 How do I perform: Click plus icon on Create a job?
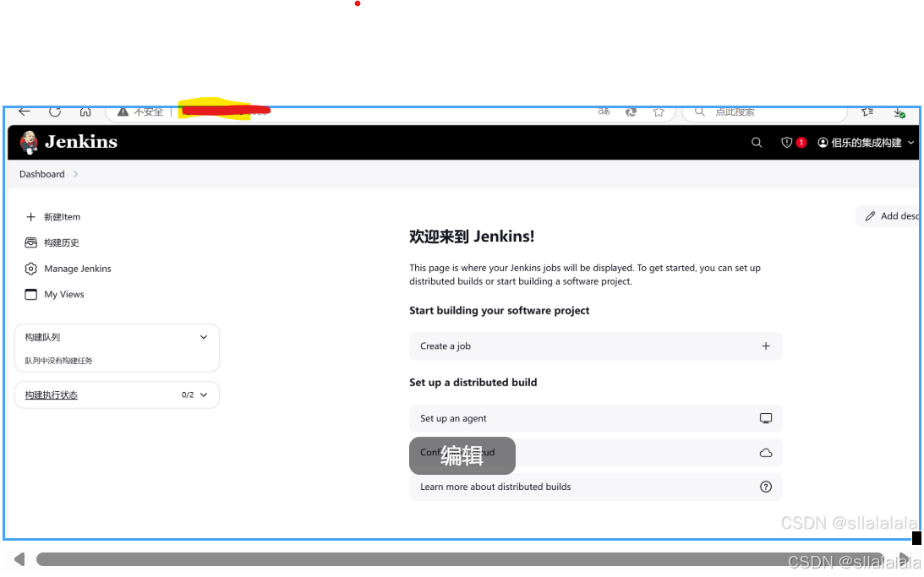tap(765, 346)
